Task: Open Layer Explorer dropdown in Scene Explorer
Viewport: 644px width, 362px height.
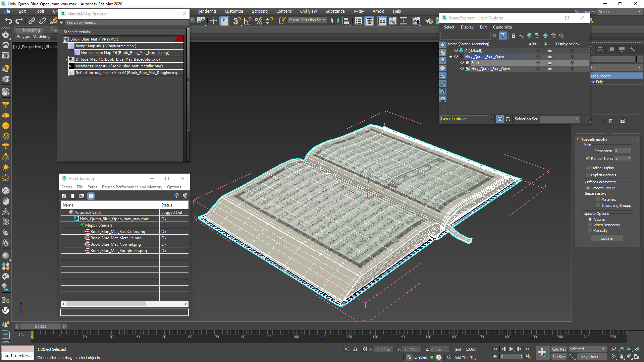Action: coord(491,119)
